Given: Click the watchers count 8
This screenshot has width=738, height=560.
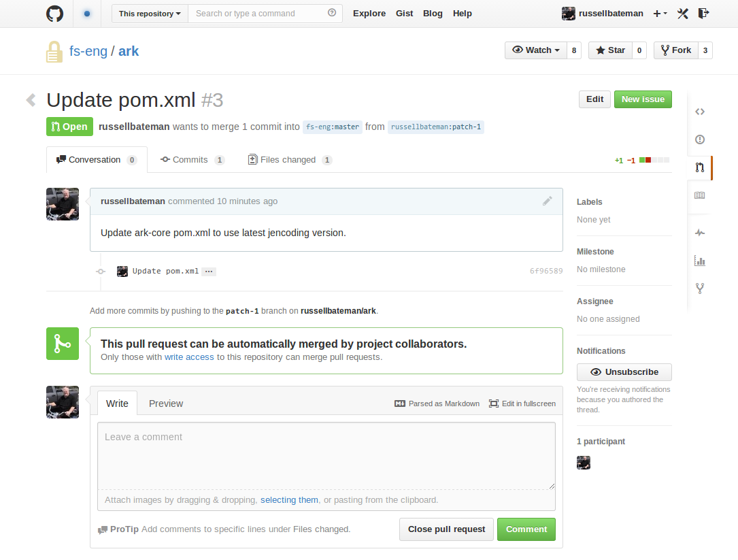Looking at the screenshot, I should click(574, 50).
